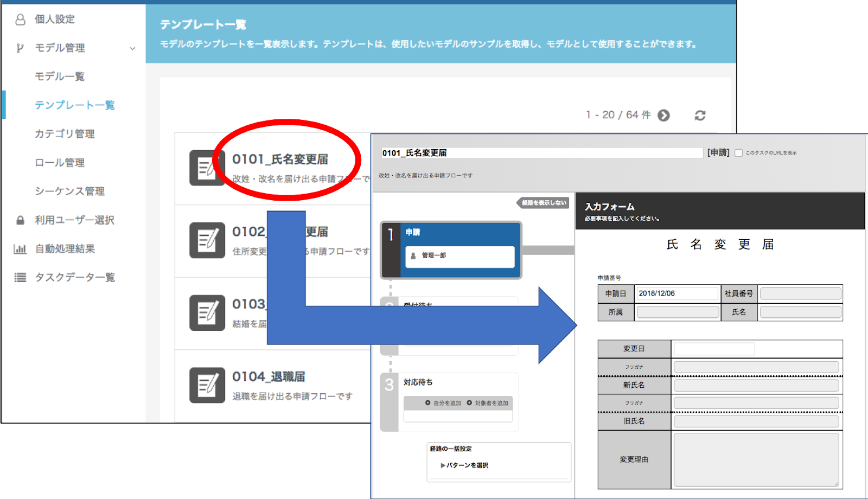Click the 入力フォーム header text

pyautogui.click(x=610, y=207)
